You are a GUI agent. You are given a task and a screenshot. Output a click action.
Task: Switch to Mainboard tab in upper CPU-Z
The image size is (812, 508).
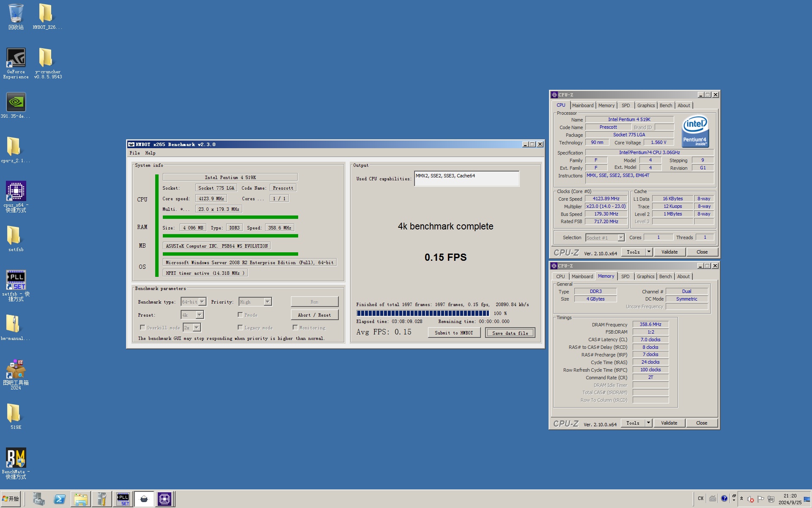tap(582, 105)
